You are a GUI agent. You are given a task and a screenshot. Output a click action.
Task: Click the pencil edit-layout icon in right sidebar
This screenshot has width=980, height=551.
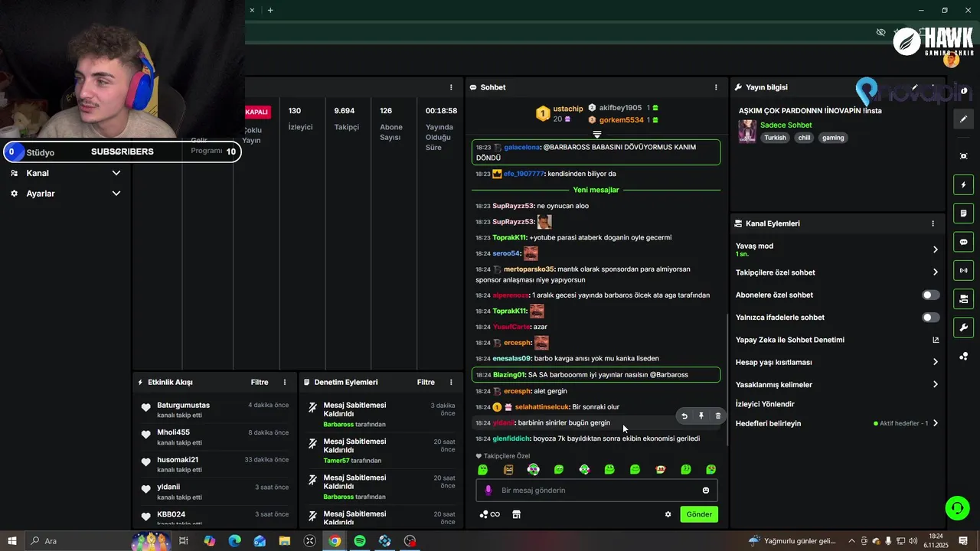tap(963, 119)
